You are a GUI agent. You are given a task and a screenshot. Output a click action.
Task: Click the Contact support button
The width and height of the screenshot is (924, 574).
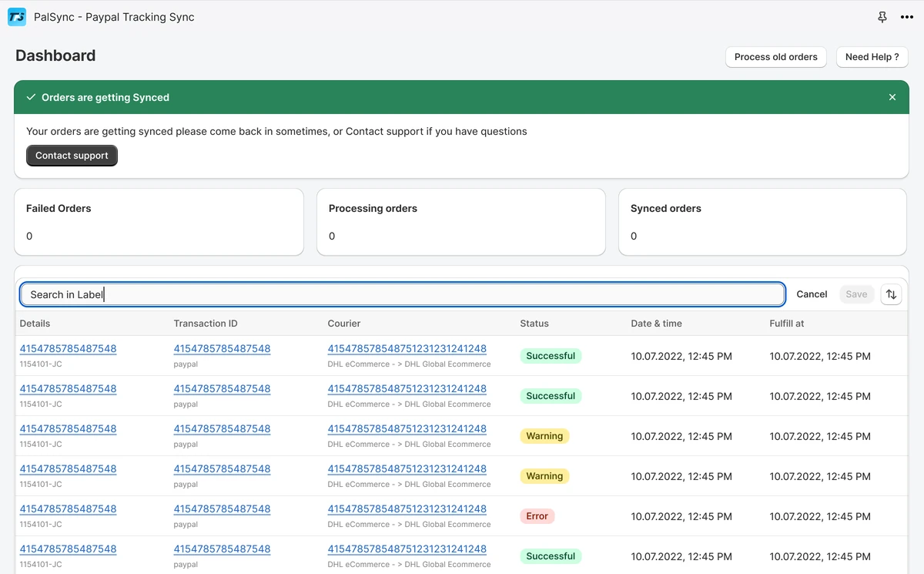pos(72,156)
